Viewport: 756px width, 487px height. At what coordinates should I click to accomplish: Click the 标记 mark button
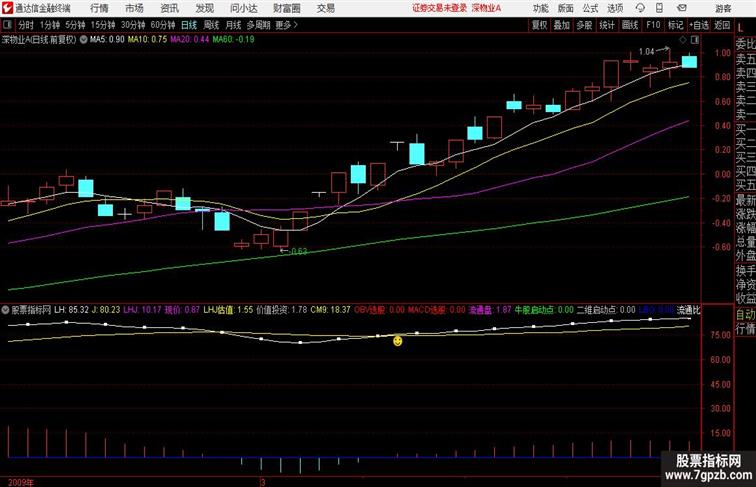click(675, 25)
